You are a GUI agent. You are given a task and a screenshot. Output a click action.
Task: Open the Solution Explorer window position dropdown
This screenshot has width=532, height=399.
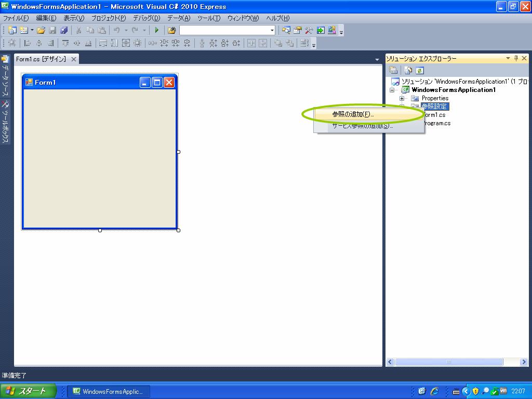click(508, 59)
